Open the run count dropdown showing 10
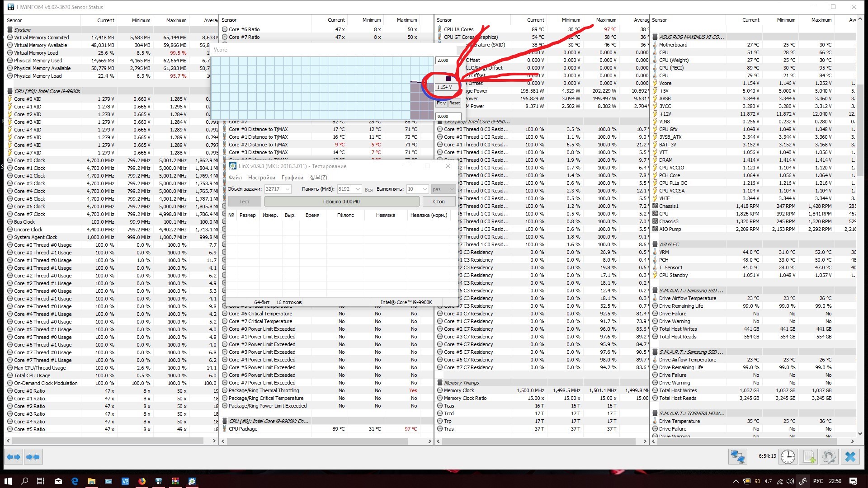The width and height of the screenshot is (868, 488). [x=425, y=189]
